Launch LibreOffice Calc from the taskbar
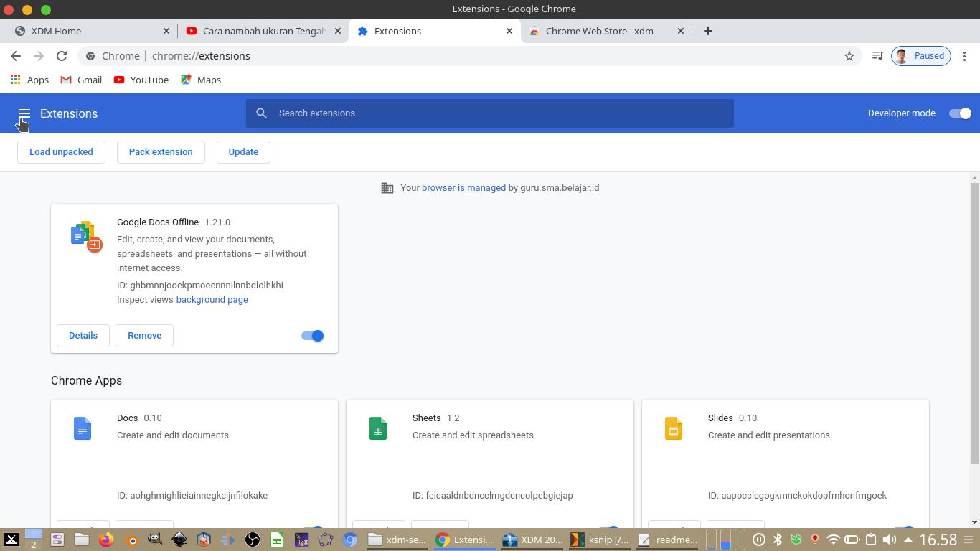The width and height of the screenshot is (980, 551). point(277,540)
